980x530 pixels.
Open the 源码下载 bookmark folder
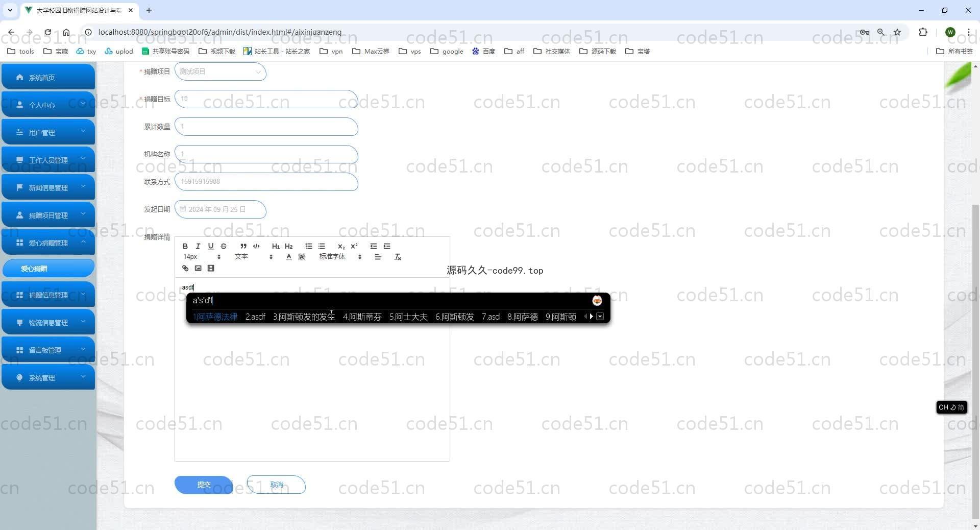pos(598,51)
